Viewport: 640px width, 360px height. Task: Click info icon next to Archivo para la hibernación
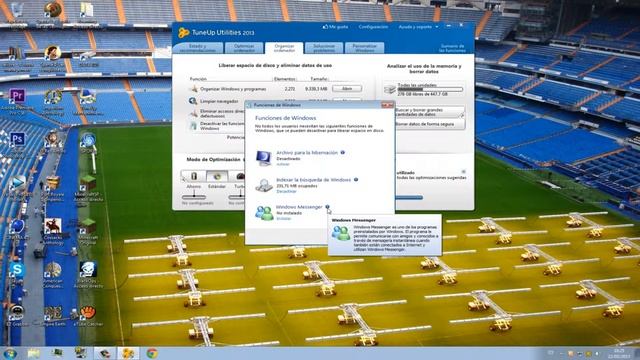click(x=342, y=152)
